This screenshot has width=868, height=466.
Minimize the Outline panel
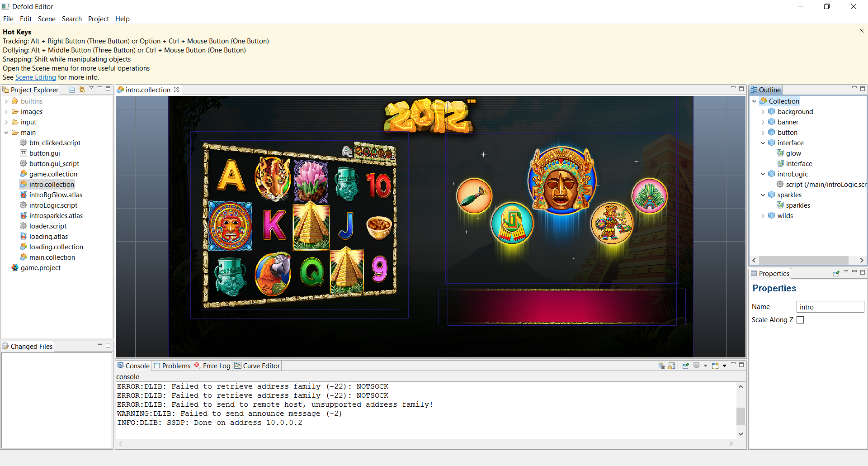(854, 88)
